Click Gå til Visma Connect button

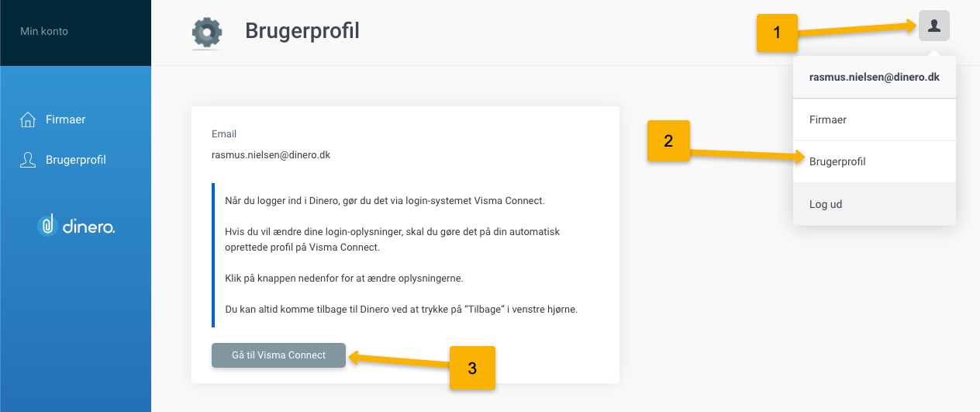pos(278,355)
